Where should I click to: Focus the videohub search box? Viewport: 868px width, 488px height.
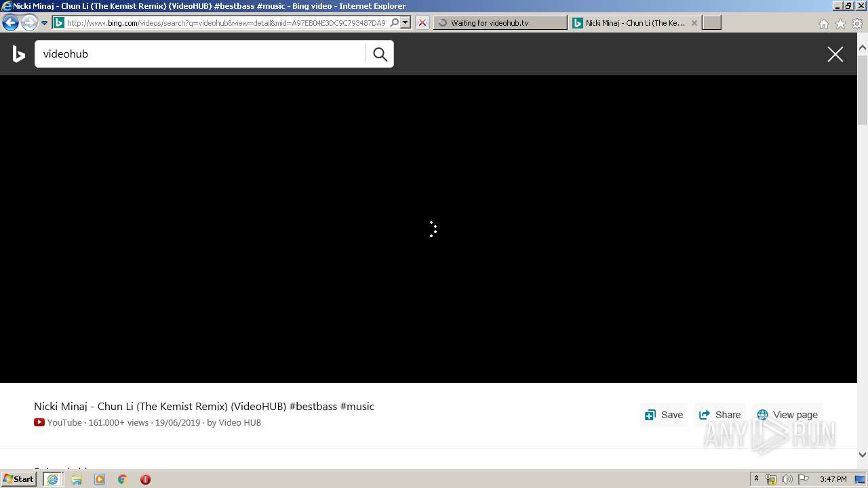[x=201, y=54]
